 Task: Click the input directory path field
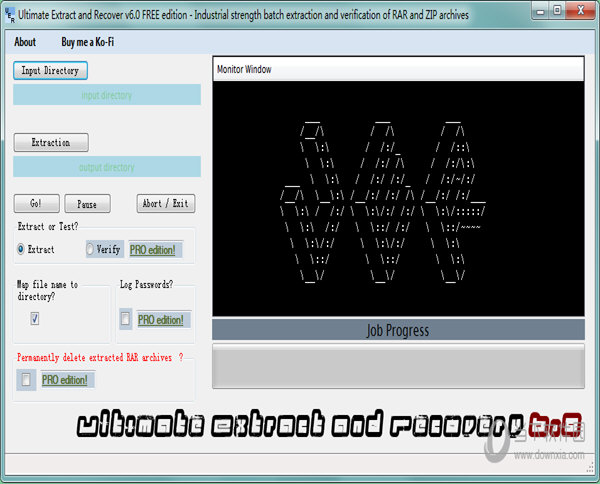point(107,95)
